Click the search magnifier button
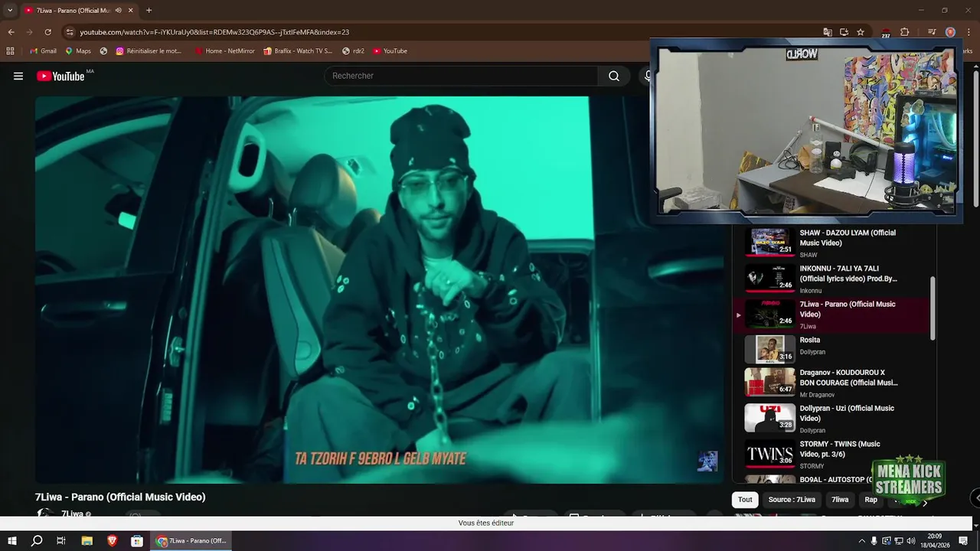Viewport: 980px width, 551px height. click(614, 76)
